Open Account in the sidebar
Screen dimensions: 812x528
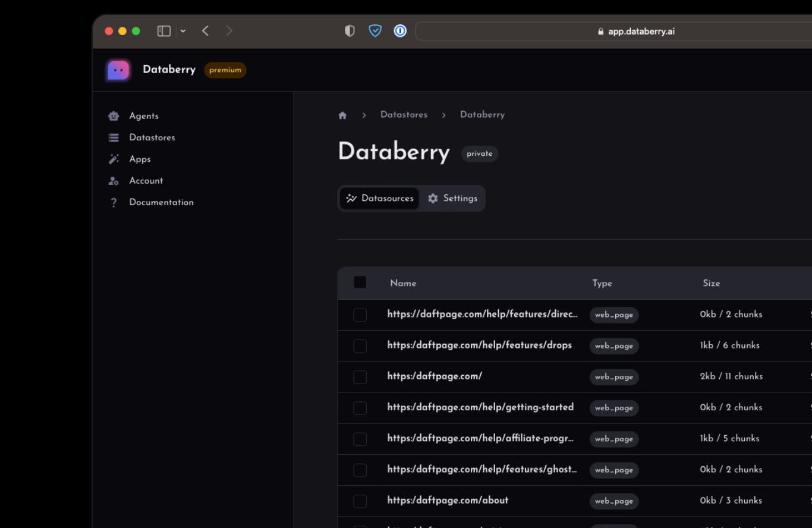tap(146, 181)
